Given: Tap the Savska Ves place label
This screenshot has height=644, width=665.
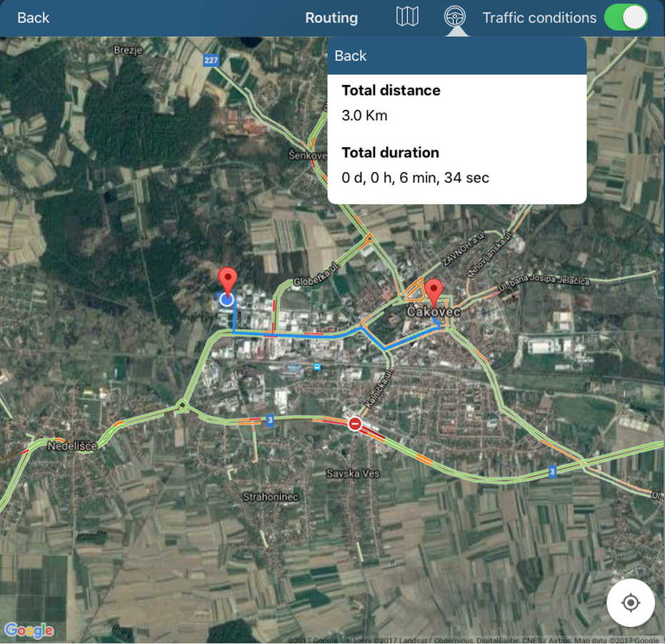Looking at the screenshot, I should click(353, 473).
